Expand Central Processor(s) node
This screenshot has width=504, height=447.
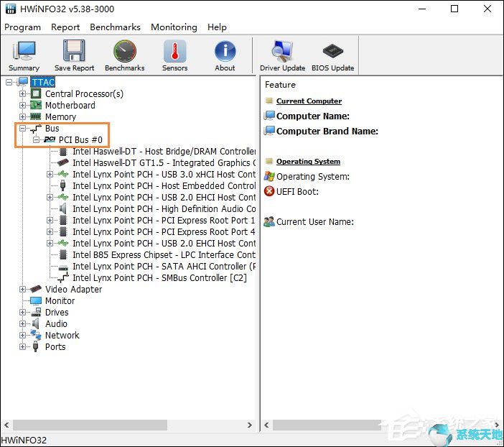(x=22, y=93)
